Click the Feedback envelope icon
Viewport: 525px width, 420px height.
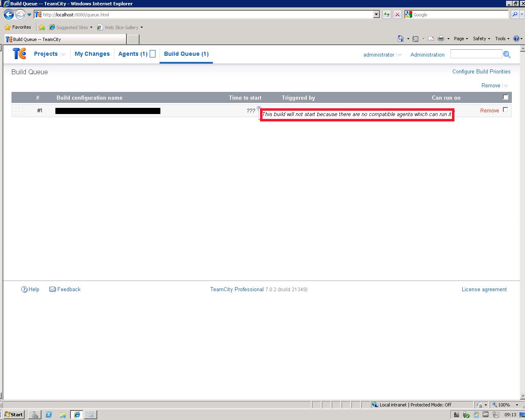click(x=52, y=289)
